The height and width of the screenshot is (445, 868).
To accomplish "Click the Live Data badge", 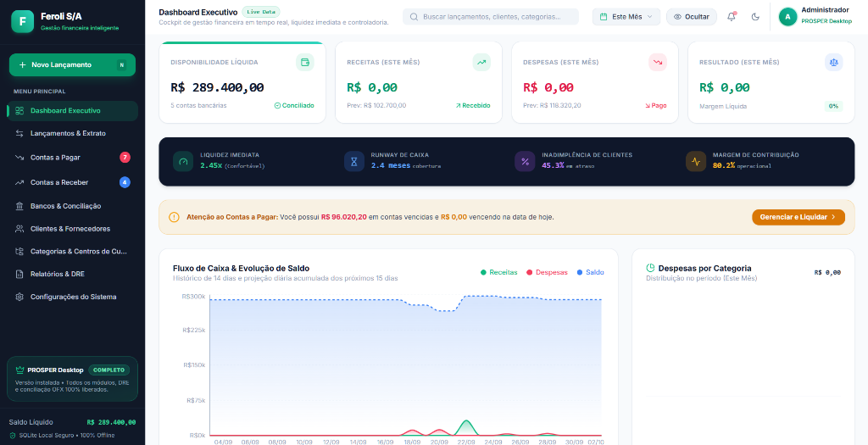I will point(261,12).
